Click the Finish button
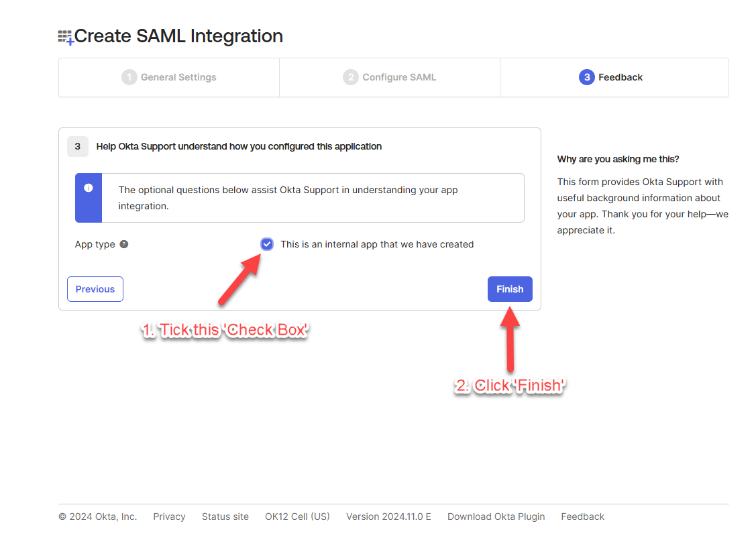This screenshot has height=550, width=756. coord(510,289)
